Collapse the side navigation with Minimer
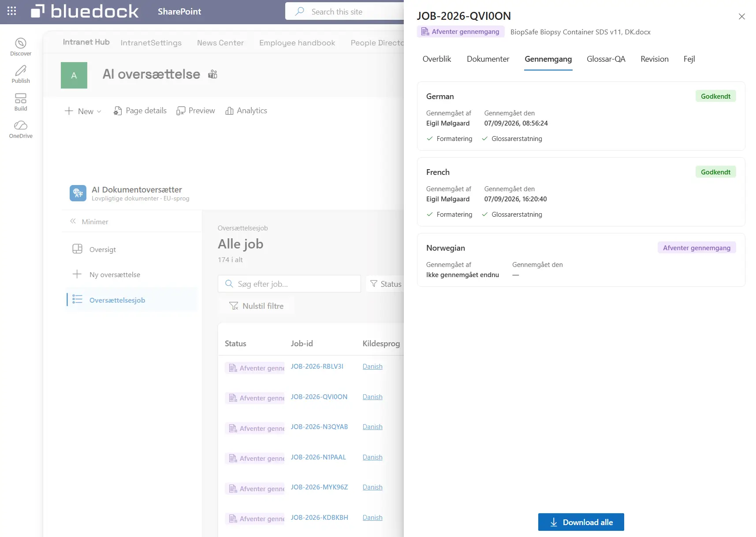756x537 pixels. [89, 222]
